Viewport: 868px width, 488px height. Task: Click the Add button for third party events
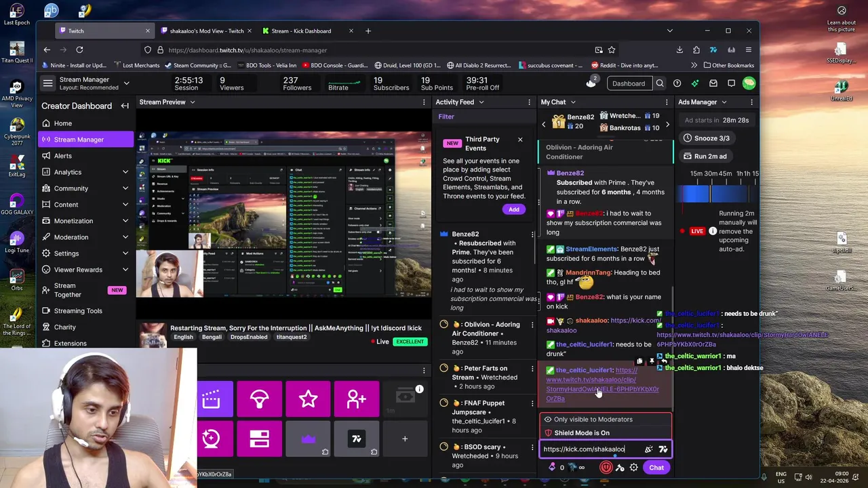tap(514, 209)
